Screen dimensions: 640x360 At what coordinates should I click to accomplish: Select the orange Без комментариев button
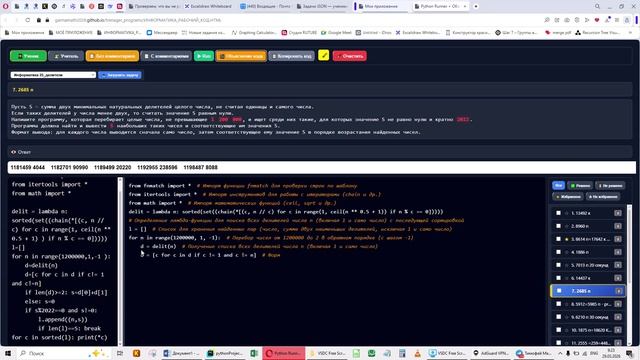(112, 56)
